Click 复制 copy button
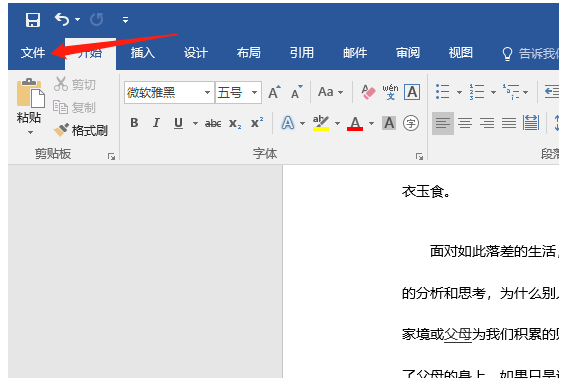The height and width of the screenshot is (386, 588). (74, 107)
